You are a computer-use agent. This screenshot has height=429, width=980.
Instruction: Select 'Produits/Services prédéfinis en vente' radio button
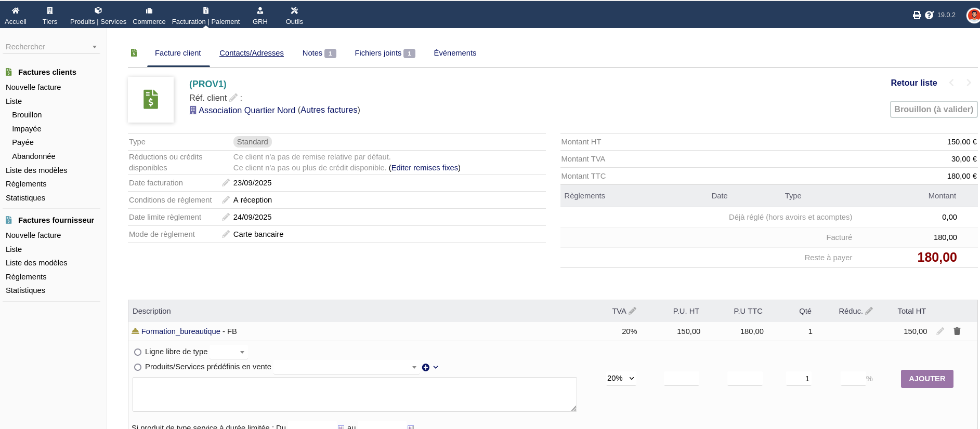coord(138,367)
